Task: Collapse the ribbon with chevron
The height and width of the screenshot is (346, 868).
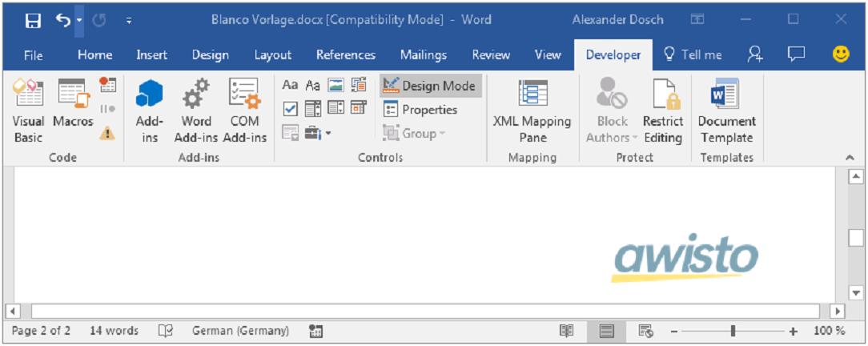Action: tap(850, 158)
